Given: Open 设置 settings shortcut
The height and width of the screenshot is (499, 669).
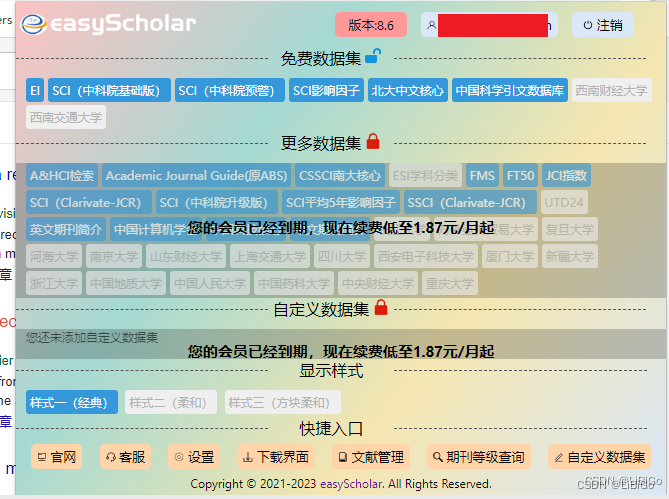Looking at the screenshot, I should (x=194, y=457).
